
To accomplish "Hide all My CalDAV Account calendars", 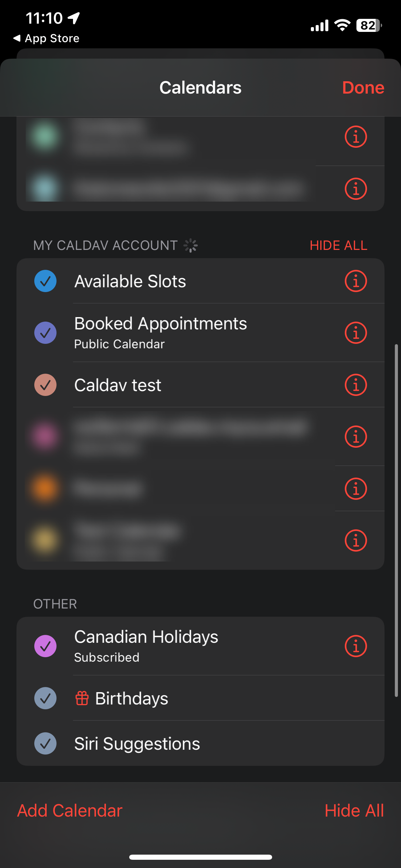I will [x=338, y=245].
